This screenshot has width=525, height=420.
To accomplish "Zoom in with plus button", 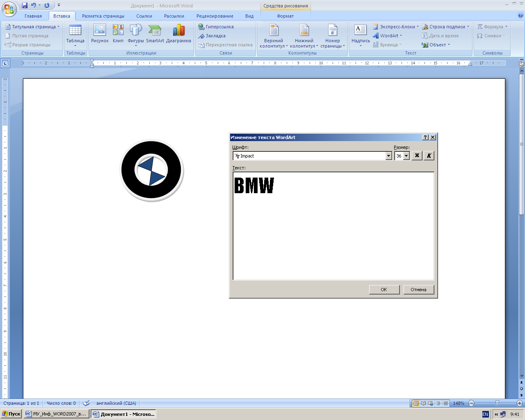I will point(519,403).
